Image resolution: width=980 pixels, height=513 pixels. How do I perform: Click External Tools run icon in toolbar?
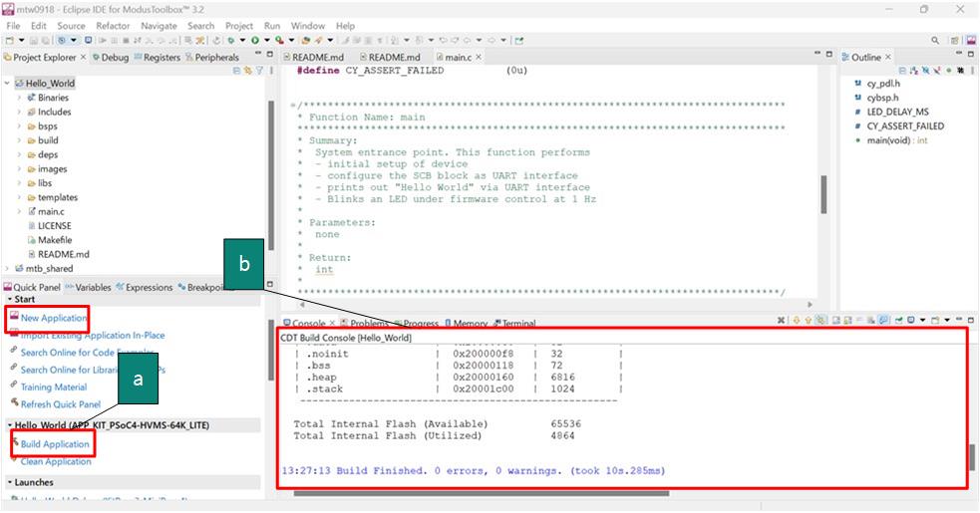[279, 40]
